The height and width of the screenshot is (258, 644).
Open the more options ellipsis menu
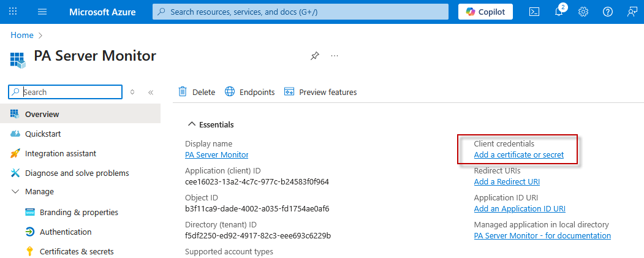click(335, 56)
